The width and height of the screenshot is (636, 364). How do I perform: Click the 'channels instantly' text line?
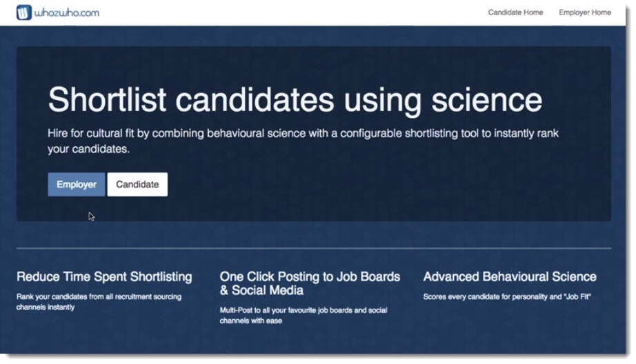pyautogui.click(x=46, y=307)
